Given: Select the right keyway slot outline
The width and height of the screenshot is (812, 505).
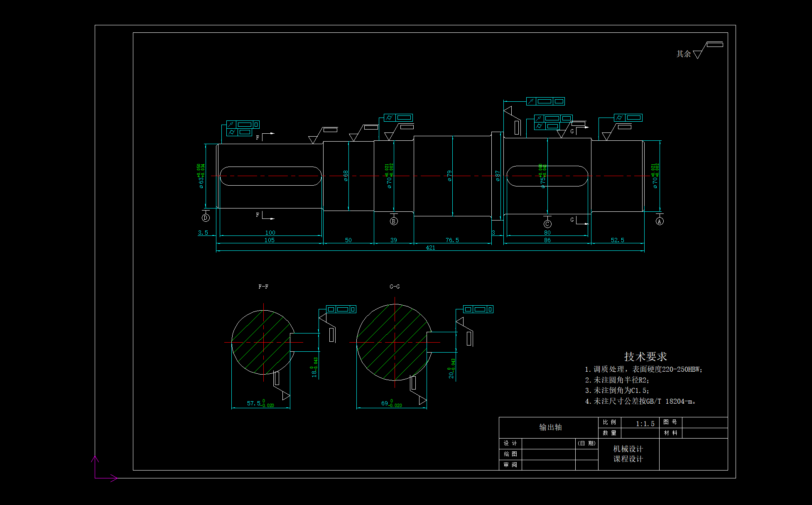Looking at the screenshot, I should [547, 176].
